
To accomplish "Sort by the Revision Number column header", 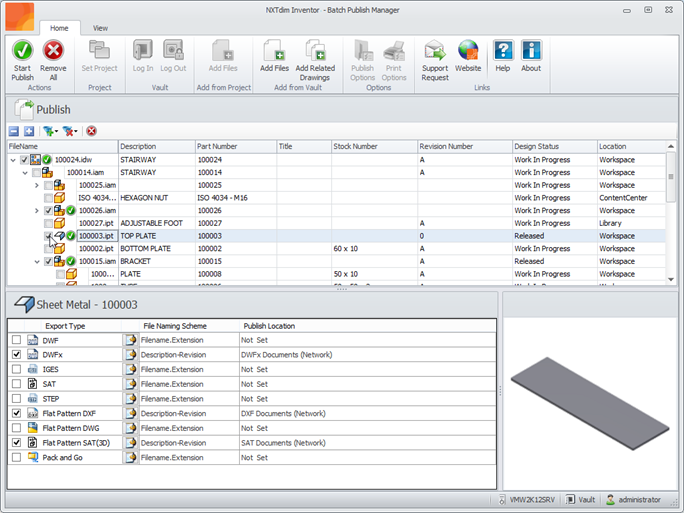I will 465,147.
